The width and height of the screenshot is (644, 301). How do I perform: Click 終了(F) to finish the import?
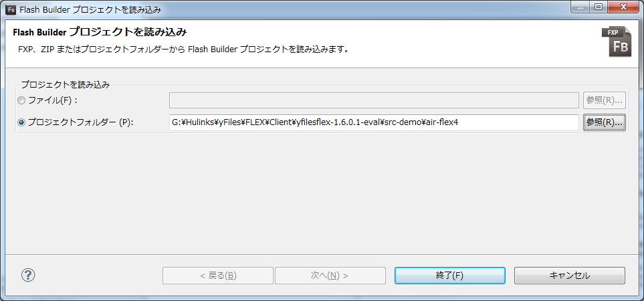450,276
